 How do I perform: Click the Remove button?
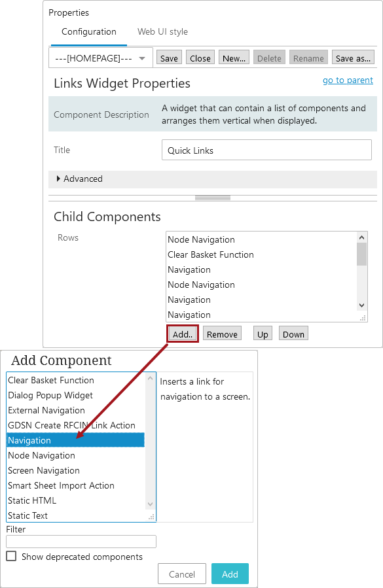[223, 334]
